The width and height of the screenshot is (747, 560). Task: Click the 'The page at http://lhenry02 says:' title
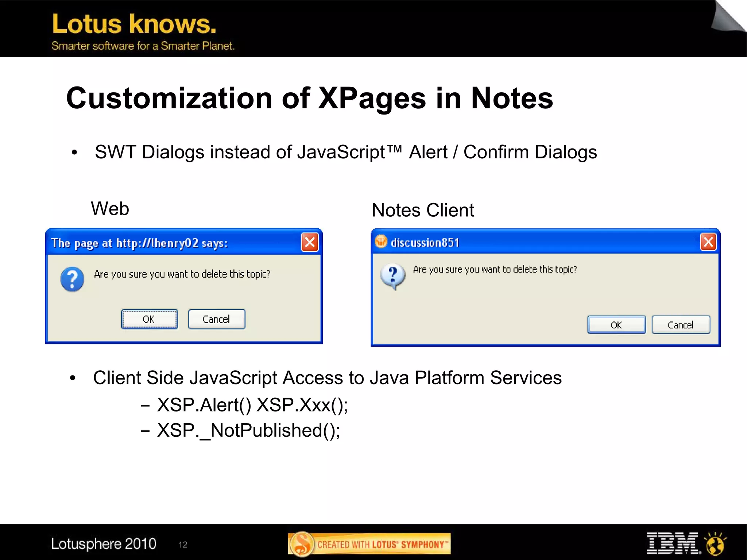pyautogui.click(x=139, y=243)
